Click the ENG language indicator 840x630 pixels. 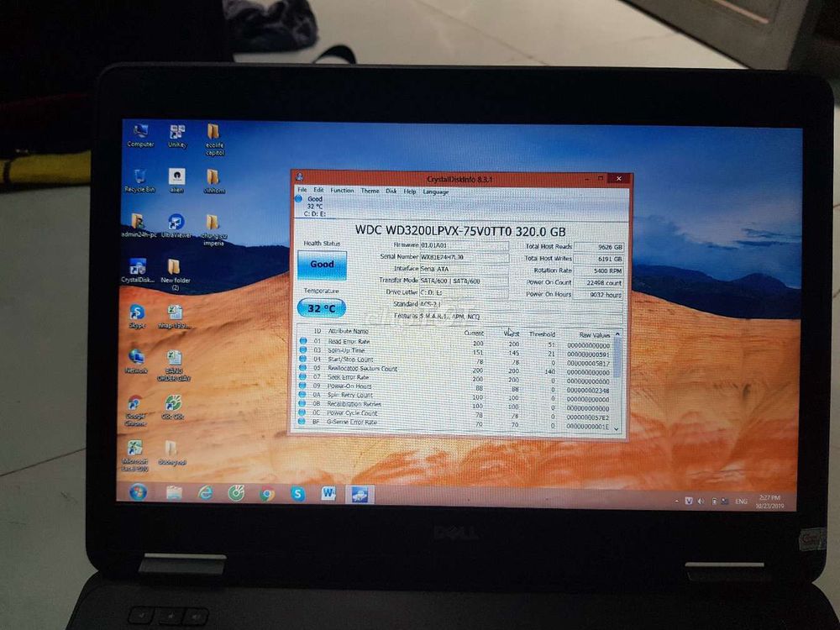[741, 501]
